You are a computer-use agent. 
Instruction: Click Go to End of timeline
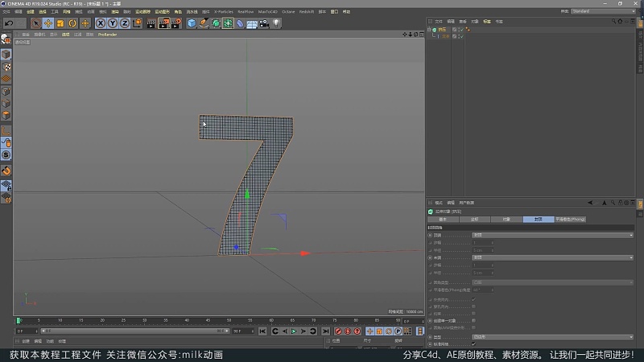(x=325, y=331)
